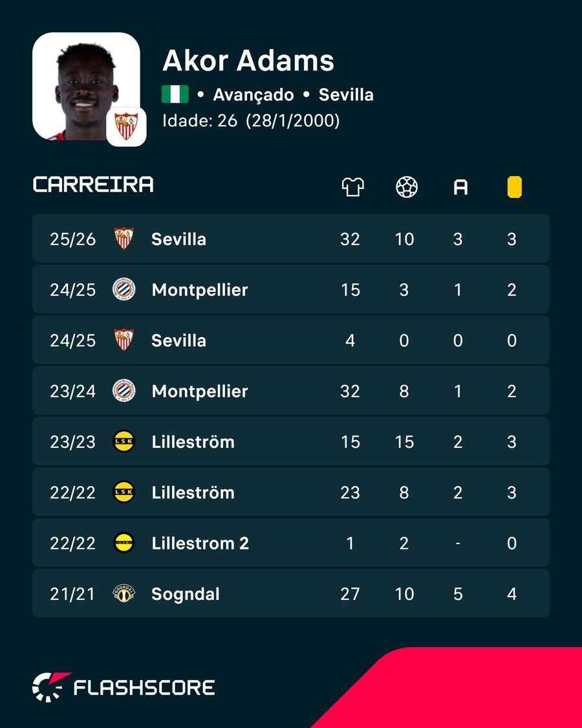Viewport: 582px width, 728px height.
Task: Click the Lilleström LSK logo in 23/23 row
Action: pos(124,441)
